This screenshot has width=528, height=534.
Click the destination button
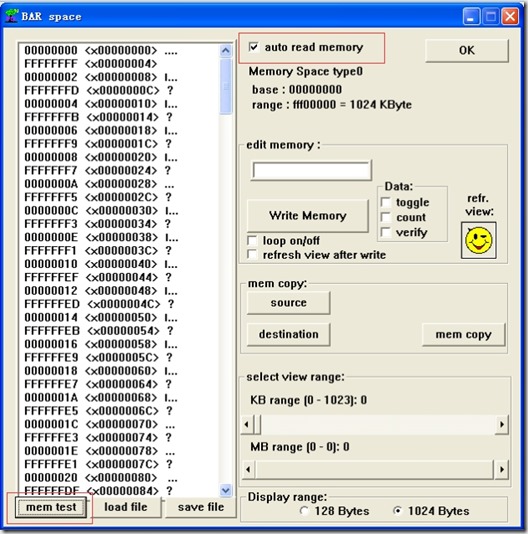click(x=289, y=334)
